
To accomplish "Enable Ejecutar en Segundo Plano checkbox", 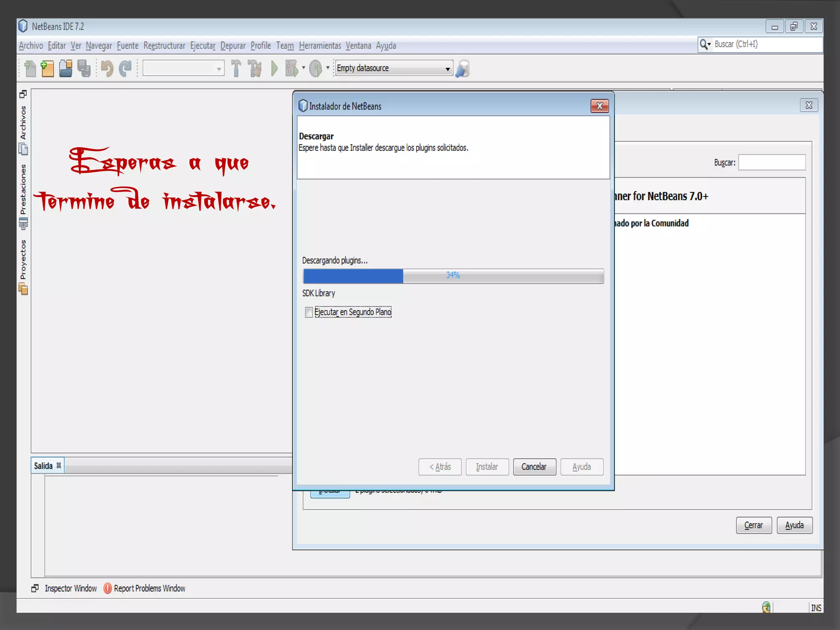I will pyautogui.click(x=309, y=312).
